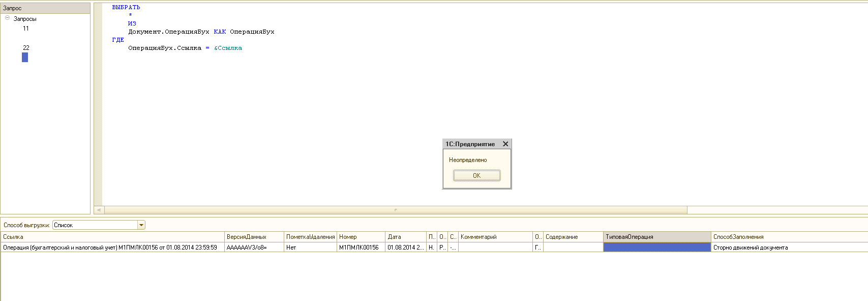The height and width of the screenshot is (301, 868).
Task: Open the Способ выгрузки dropdown arrow
Action: [x=141, y=225]
